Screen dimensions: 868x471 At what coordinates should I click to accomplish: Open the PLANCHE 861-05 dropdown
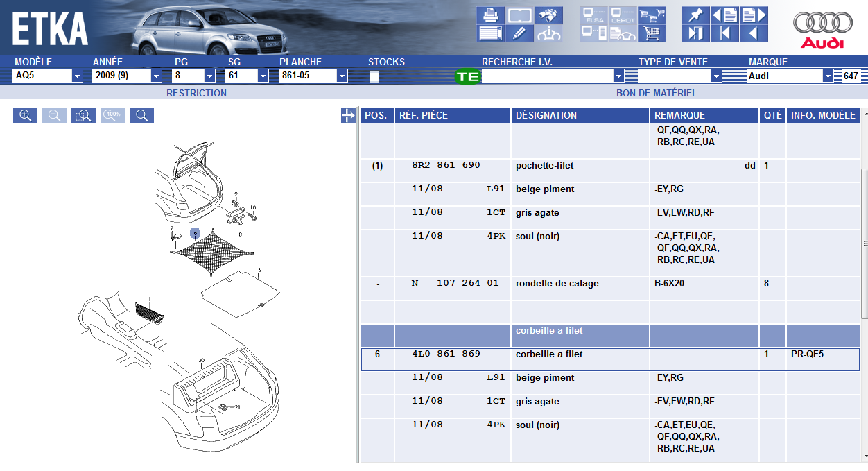click(x=342, y=76)
